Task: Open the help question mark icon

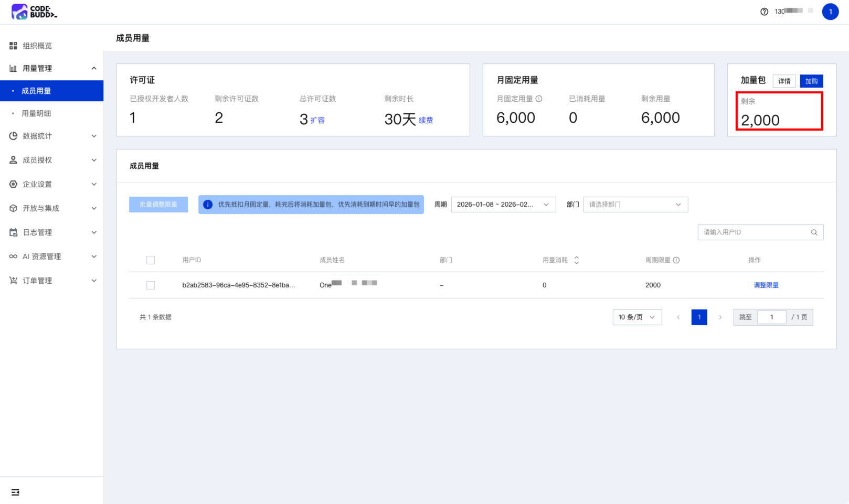Action: [x=764, y=12]
